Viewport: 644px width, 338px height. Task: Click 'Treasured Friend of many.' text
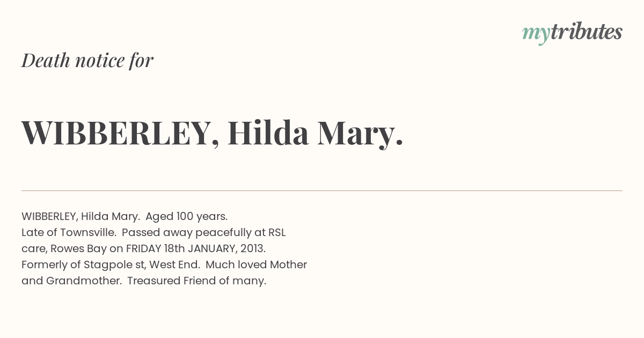tap(196, 281)
